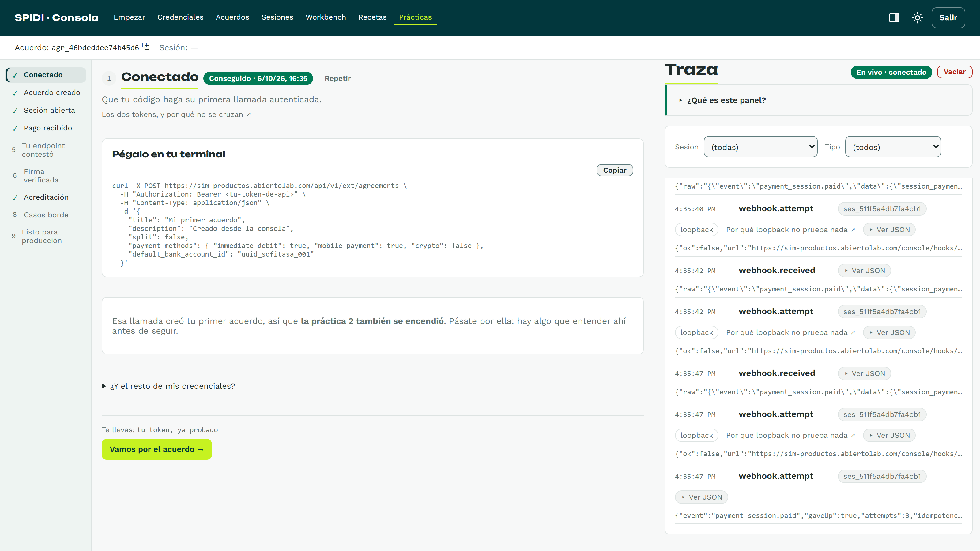
Task: Click the SPIDI · Consola logo
Action: 57,17
